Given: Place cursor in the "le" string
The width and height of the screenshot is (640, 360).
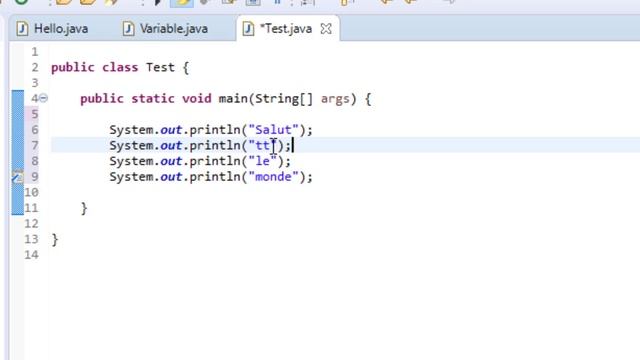Looking at the screenshot, I should point(262,161).
